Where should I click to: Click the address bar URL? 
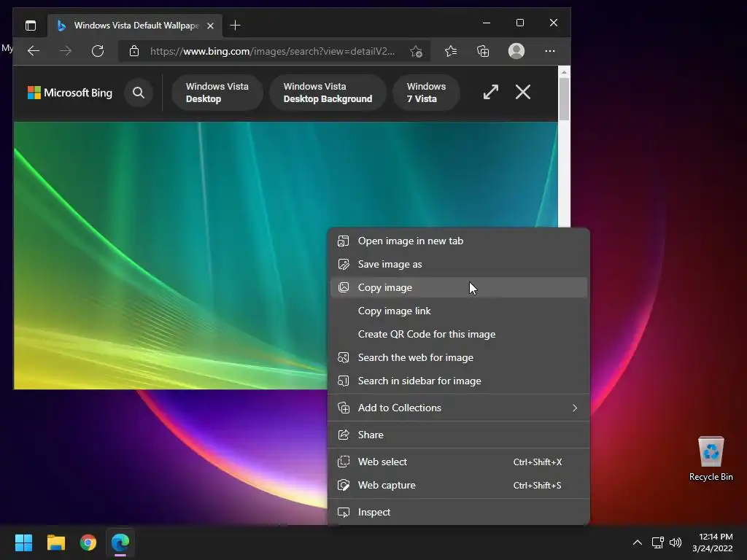[273, 51]
